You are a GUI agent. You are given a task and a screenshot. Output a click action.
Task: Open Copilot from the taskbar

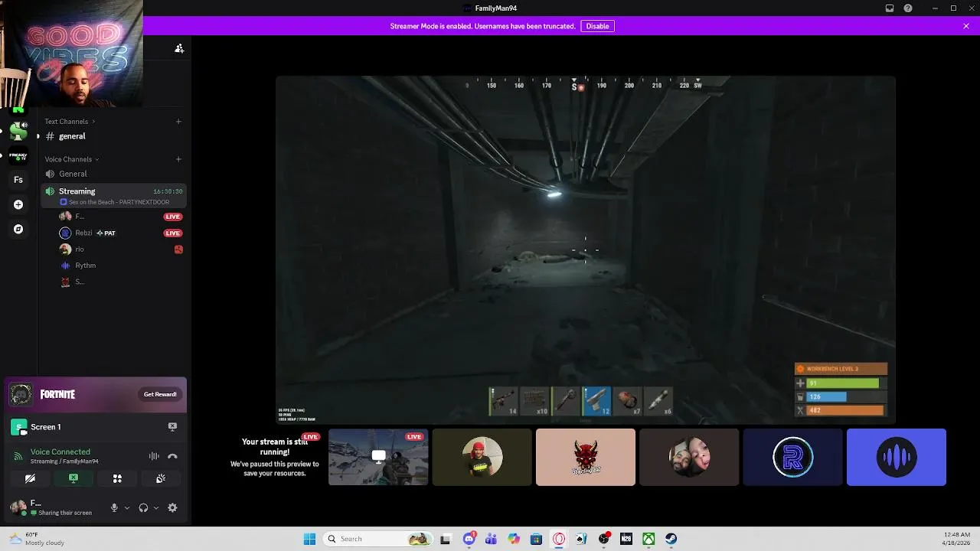click(x=514, y=539)
